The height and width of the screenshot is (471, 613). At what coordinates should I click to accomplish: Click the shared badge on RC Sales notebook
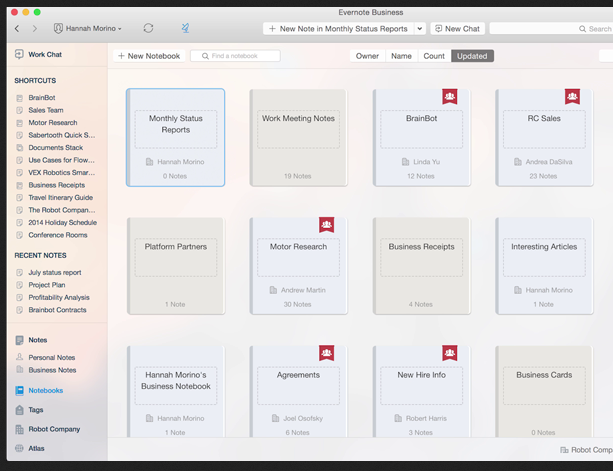(572, 97)
